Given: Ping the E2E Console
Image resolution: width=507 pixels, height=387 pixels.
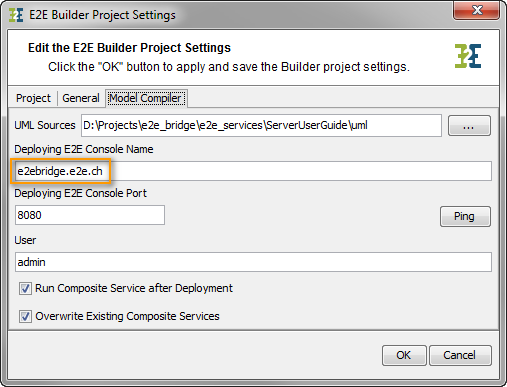Looking at the screenshot, I should (x=465, y=216).
